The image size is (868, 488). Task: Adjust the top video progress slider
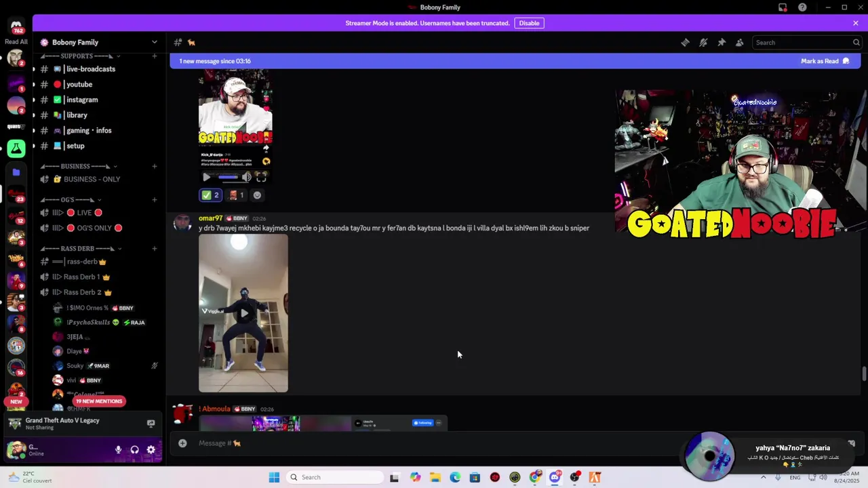[228, 178]
